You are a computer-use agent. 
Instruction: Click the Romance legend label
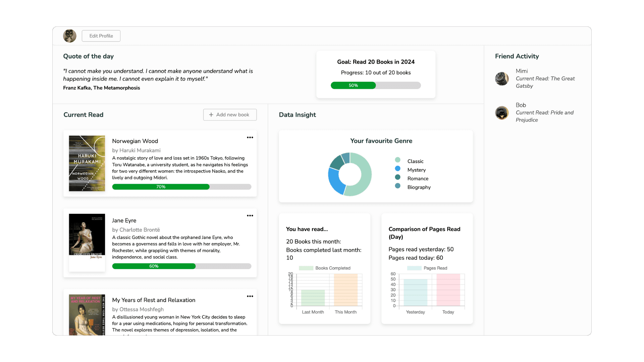(418, 179)
